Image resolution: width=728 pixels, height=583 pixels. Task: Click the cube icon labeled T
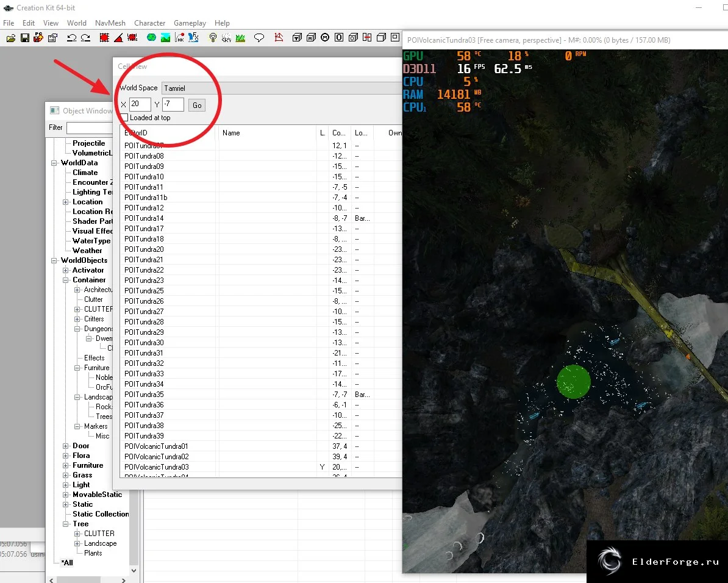coord(297,38)
